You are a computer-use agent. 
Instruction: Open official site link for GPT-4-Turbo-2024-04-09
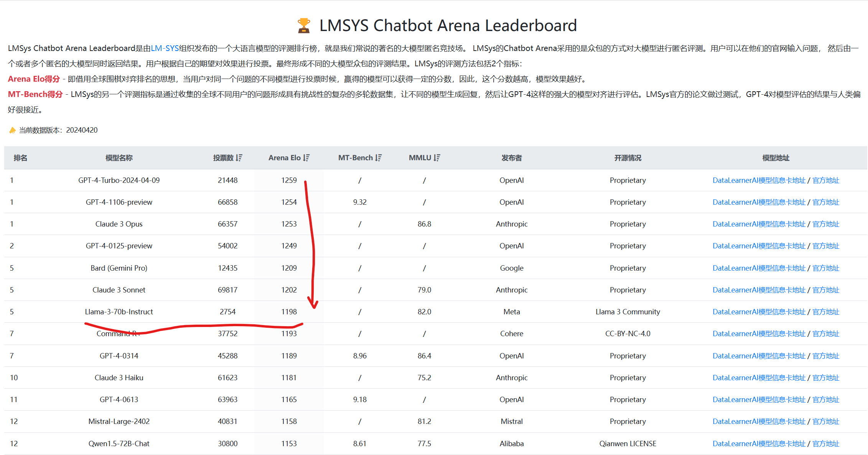(826, 180)
